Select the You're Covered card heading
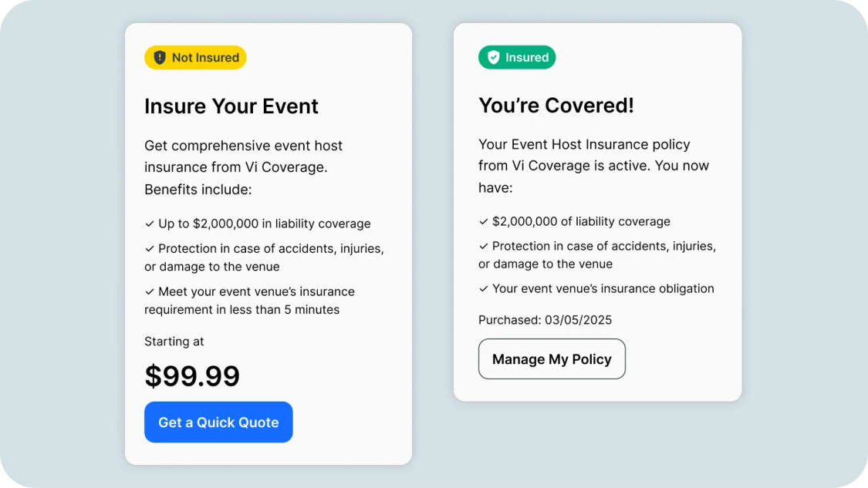The width and height of the screenshot is (868, 488). pyautogui.click(x=556, y=105)
